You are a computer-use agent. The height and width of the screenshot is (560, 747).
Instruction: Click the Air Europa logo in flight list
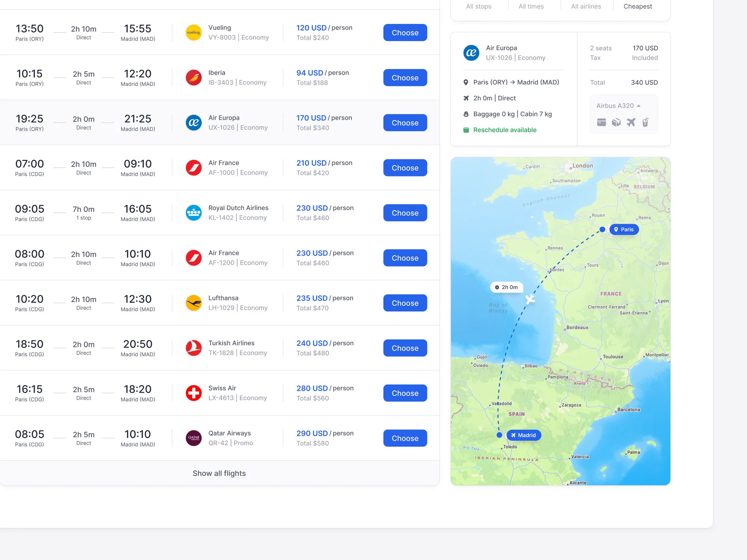click(x=194, y=122)
